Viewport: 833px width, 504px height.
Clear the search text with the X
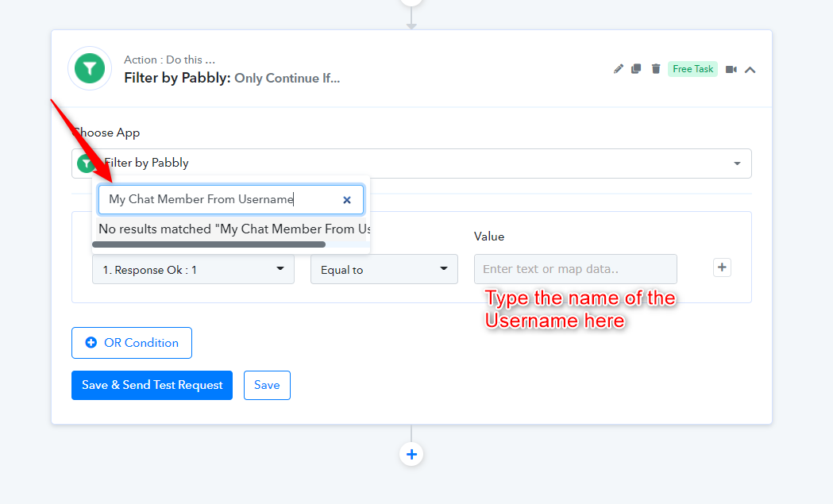pyautogui.click(x=347, y=200)
